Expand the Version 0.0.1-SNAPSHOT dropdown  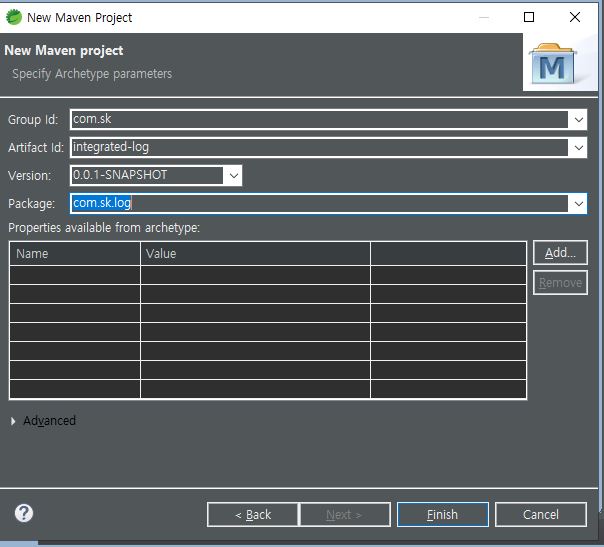pos(233,176)
